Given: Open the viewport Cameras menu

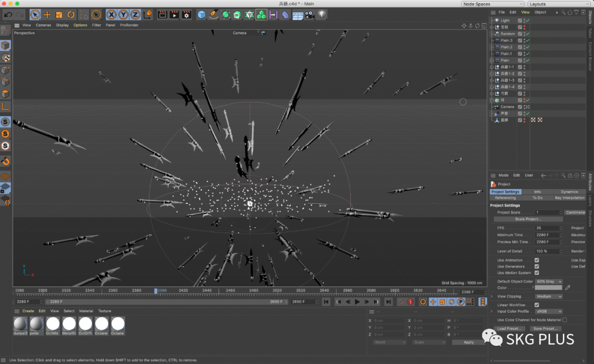Looking at the screenshot, I should click(x=43, y=25).
